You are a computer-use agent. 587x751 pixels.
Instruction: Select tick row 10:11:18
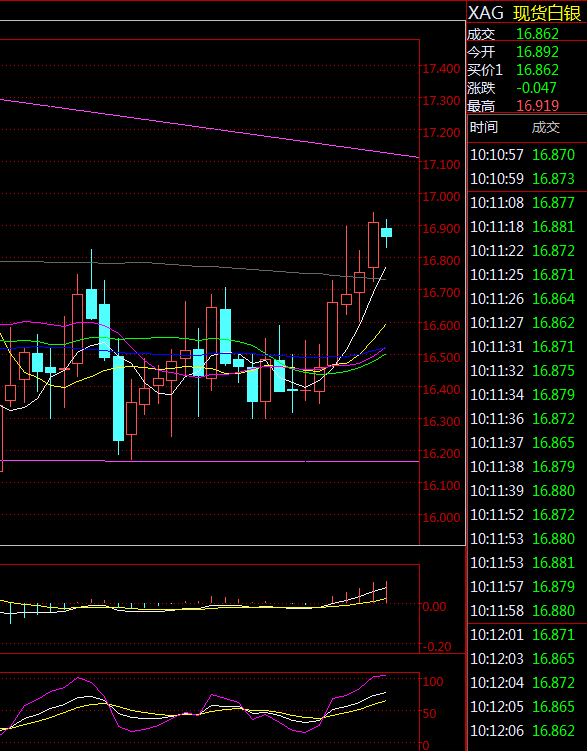click(x=527, y=227)
